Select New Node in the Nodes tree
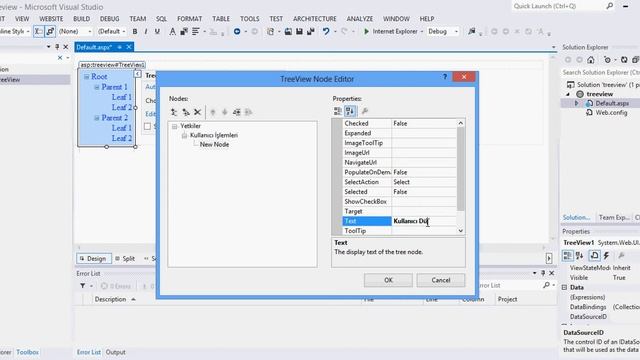 coord(214,144)
